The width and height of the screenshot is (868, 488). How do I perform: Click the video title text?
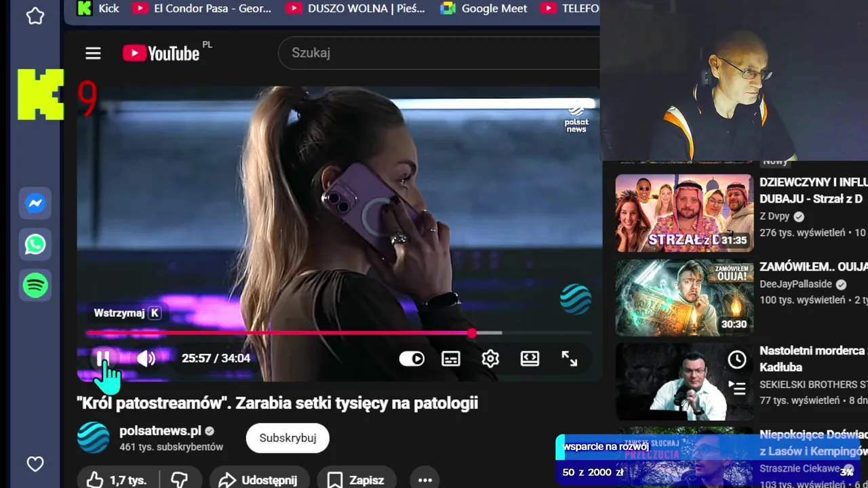tap(277, 403)
